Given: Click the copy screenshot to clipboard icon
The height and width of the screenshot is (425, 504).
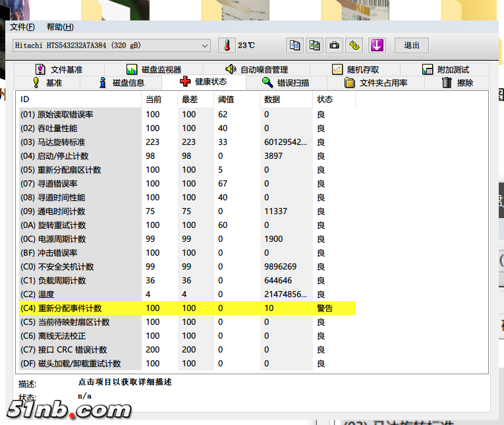Looking at the screenshot, I should coord(315,45).
